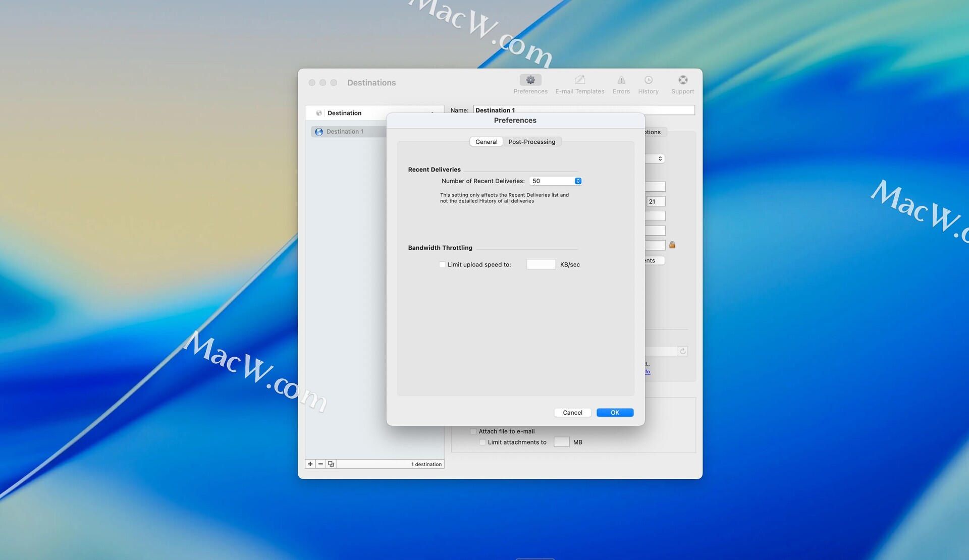Click the refresh icon beside URL field
This screenshot has width=969, height=560.
coord(682,351)
